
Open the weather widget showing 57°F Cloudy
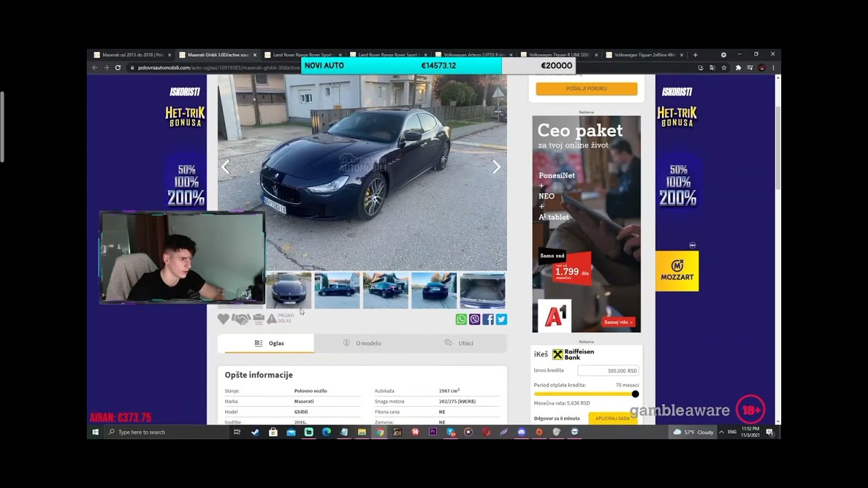point(694,432)
